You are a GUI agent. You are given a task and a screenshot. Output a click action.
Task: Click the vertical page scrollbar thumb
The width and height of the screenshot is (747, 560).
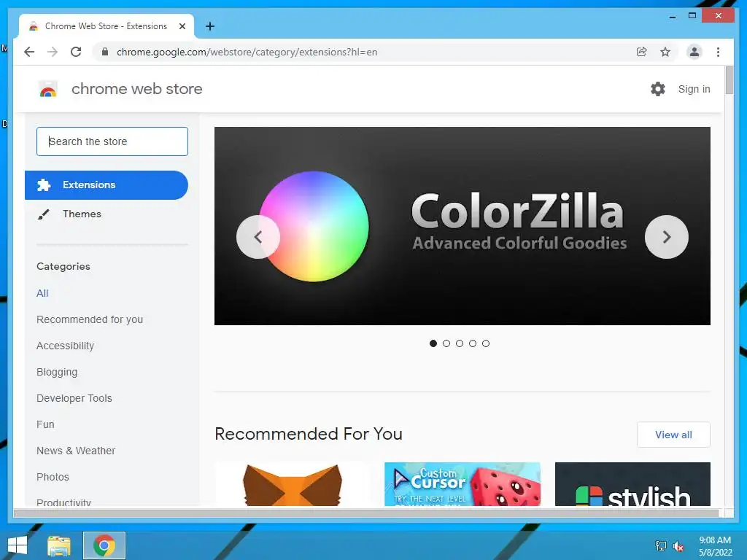click(x=729, y=80)
